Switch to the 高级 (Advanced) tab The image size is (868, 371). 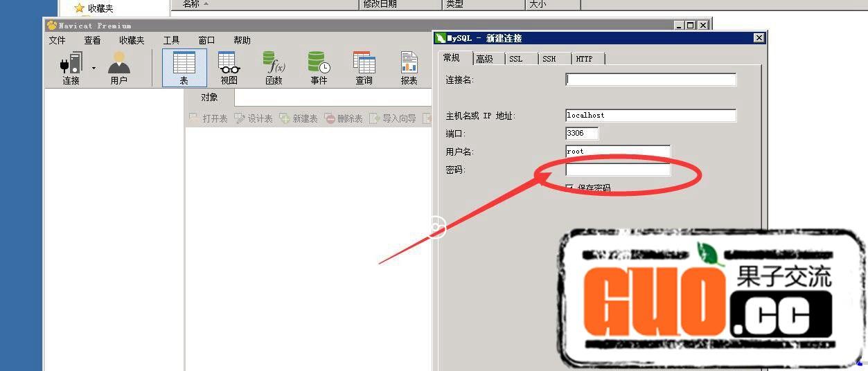(x=484, y=60)
